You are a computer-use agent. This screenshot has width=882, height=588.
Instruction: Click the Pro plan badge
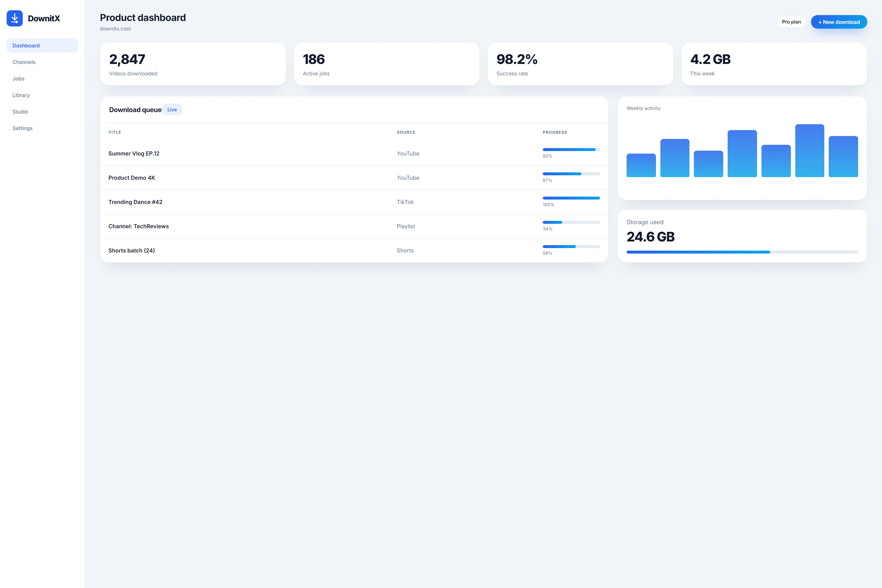(x=791, y=22)
